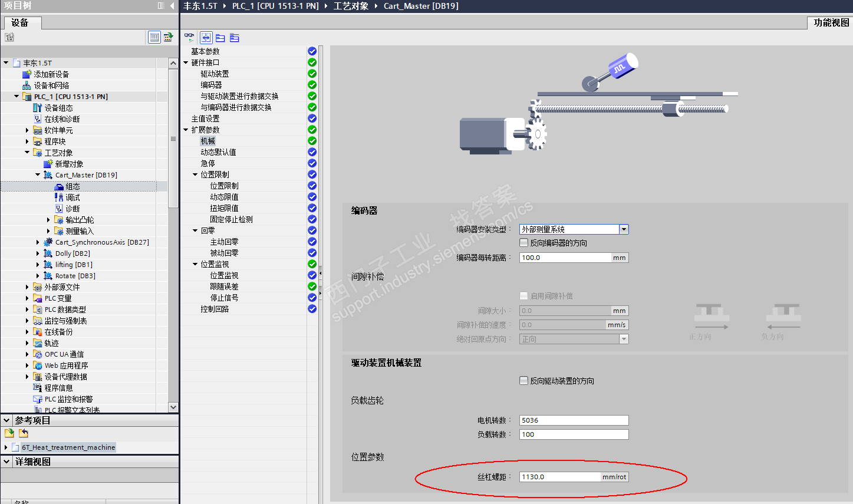The width and height of the screenshot is (853, 504).
Task: Collapse the 丰东1.5T project node
Action: pyautogui.click(x=6, y=62)
